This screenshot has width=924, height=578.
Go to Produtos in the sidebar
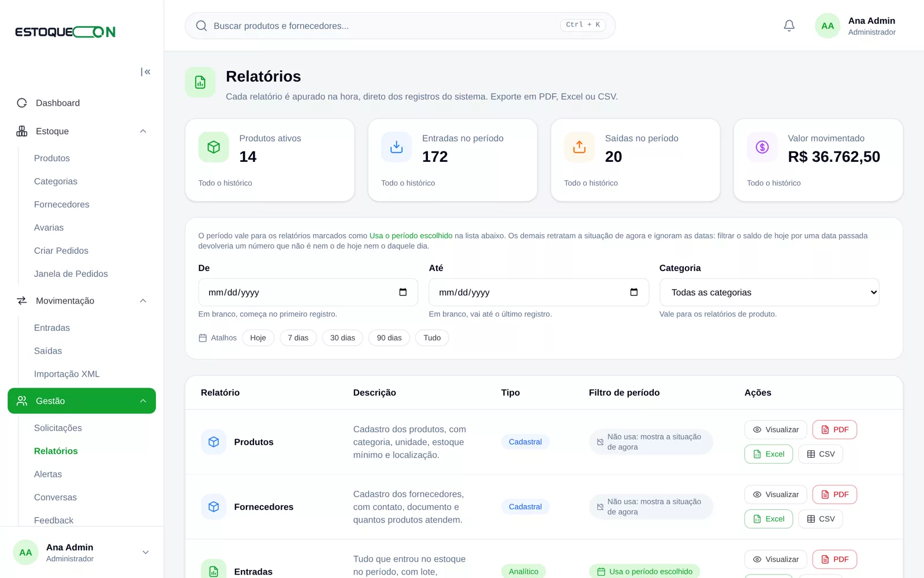pyautogui.click(x=52, y=158)
